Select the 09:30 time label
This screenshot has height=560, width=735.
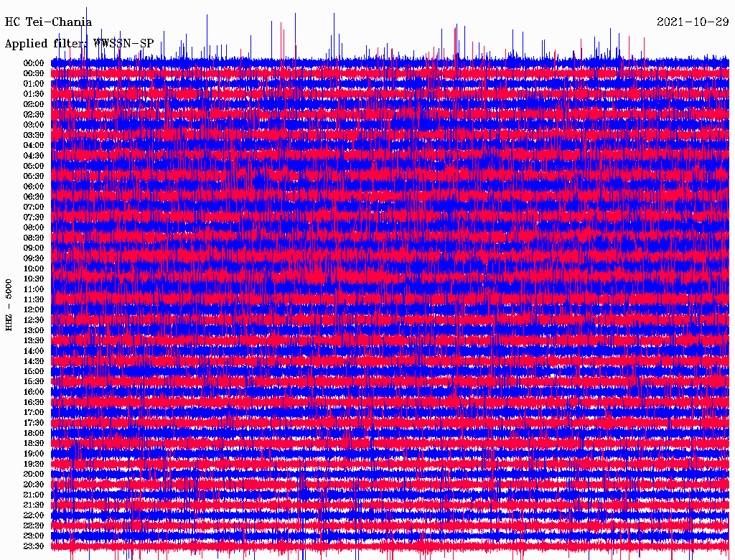34,258
